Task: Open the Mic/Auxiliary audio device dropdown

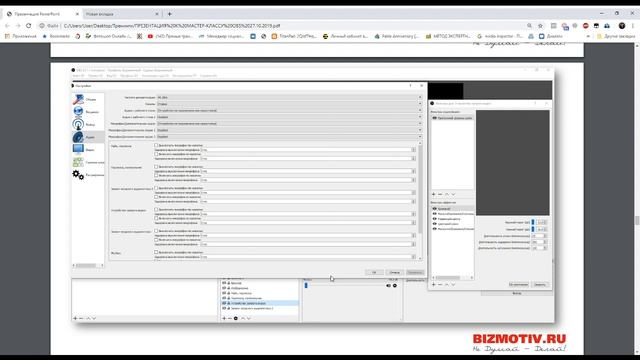Action: tap(289, 124)
